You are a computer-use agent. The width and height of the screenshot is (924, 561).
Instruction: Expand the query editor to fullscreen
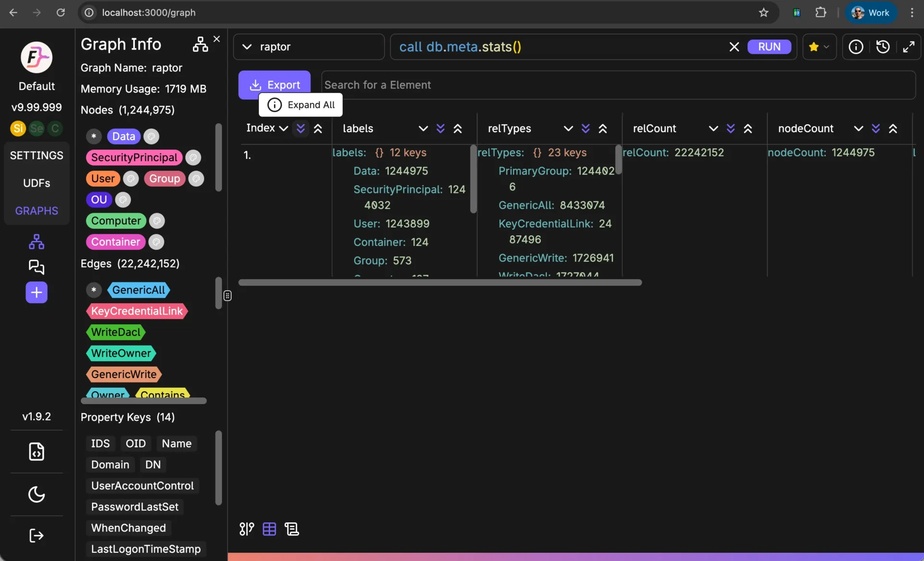(910, 47)
